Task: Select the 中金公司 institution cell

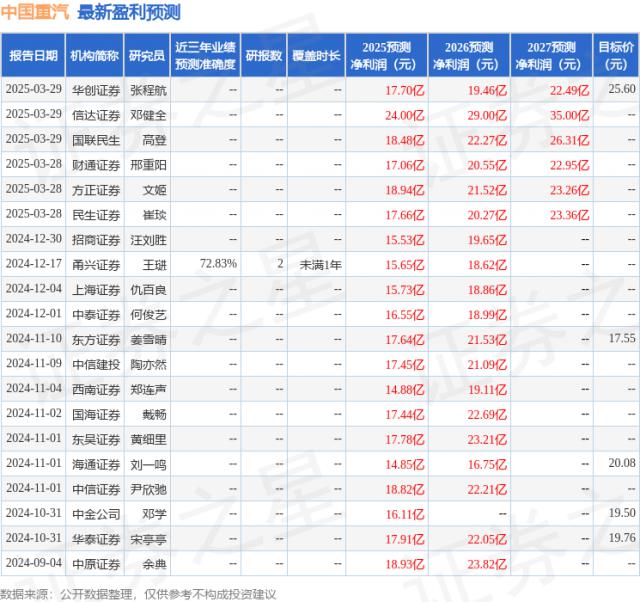Action: click(x=96, y=512)
